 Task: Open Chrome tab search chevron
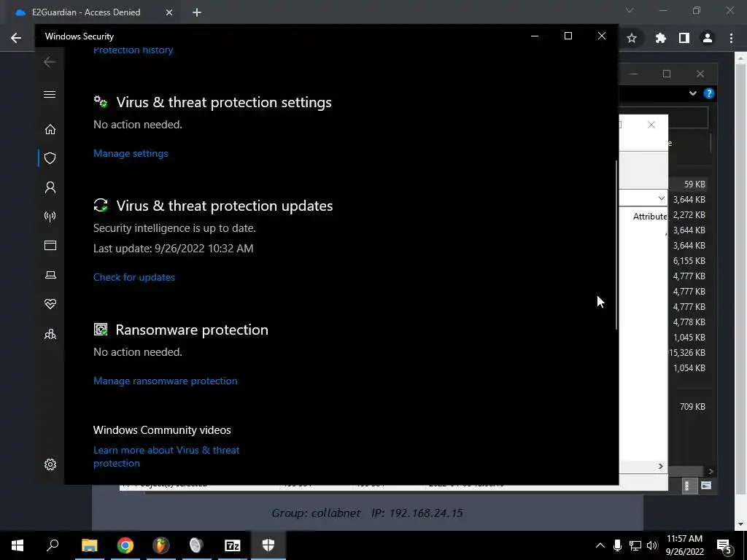pyautogui.click(x=630, y=10)
